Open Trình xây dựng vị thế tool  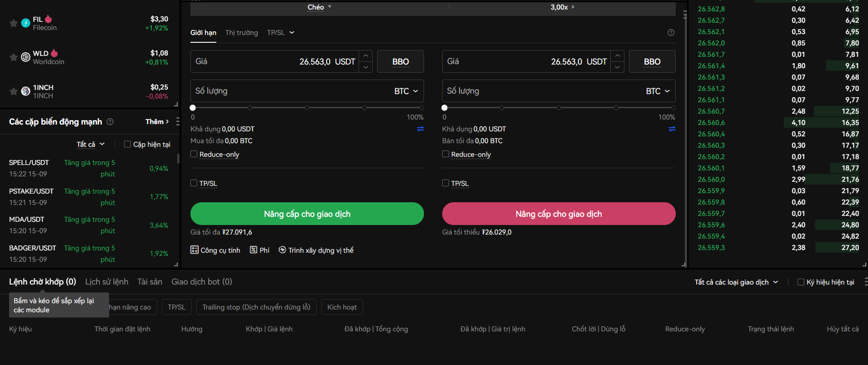[316, 250]
